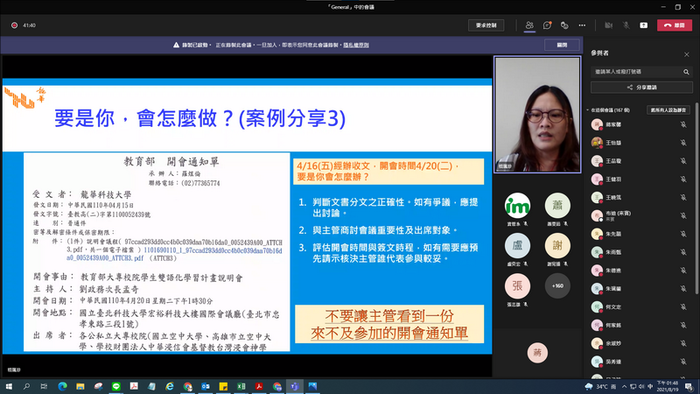Select participant 王怡慧 avatar with photo
Screen dimensions: 700x394
[x=597, y=143]
